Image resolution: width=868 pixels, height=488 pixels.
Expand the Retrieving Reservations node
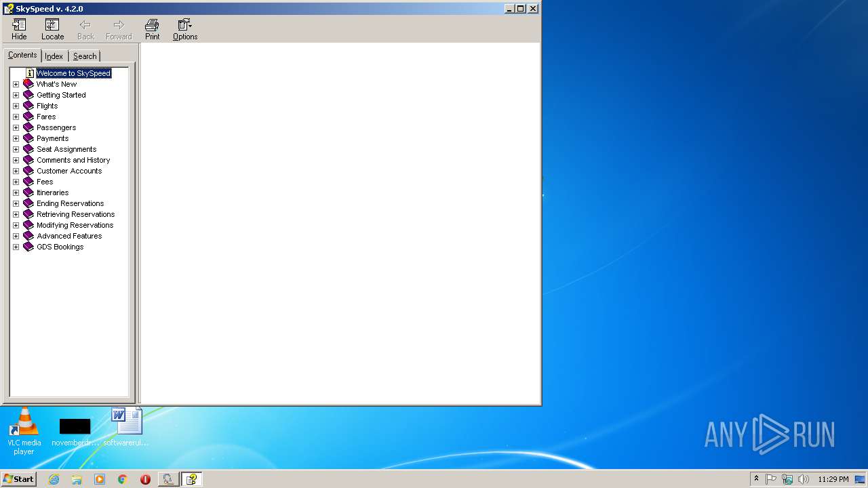point(16,214)
